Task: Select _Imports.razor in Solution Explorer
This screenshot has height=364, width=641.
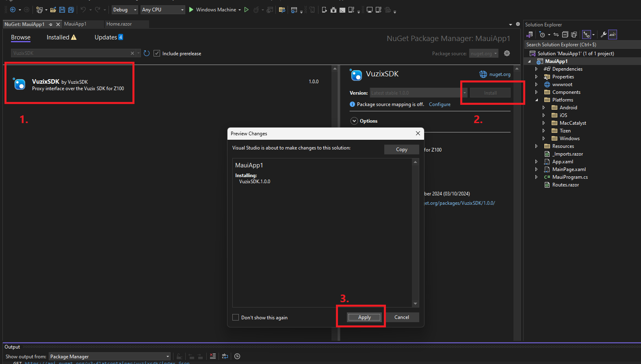Action: [567, 154]
